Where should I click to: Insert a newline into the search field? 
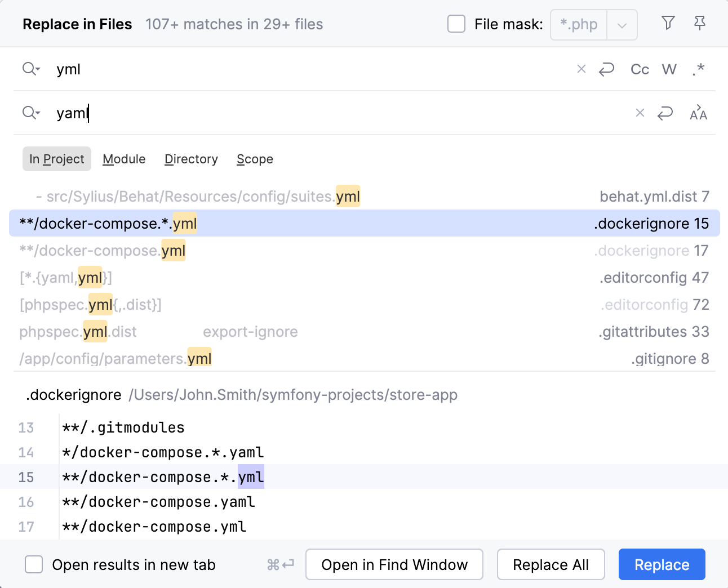(606, 69)
